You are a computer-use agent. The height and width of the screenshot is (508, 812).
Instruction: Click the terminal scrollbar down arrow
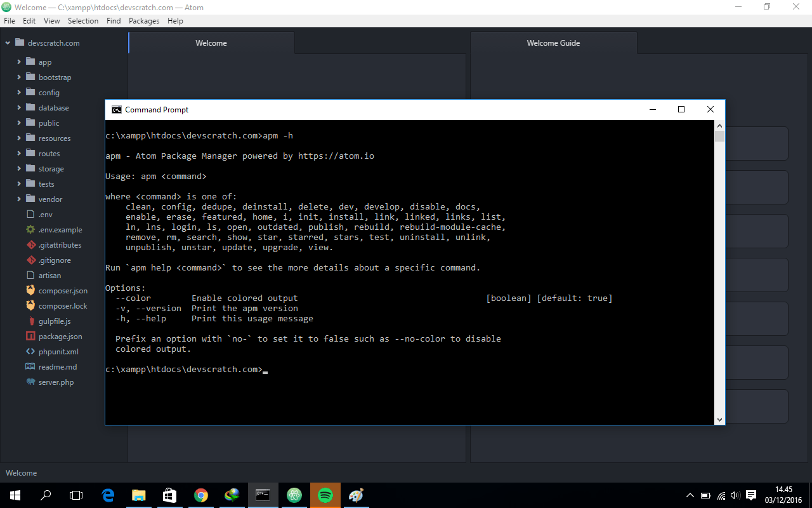pos(719,419)
